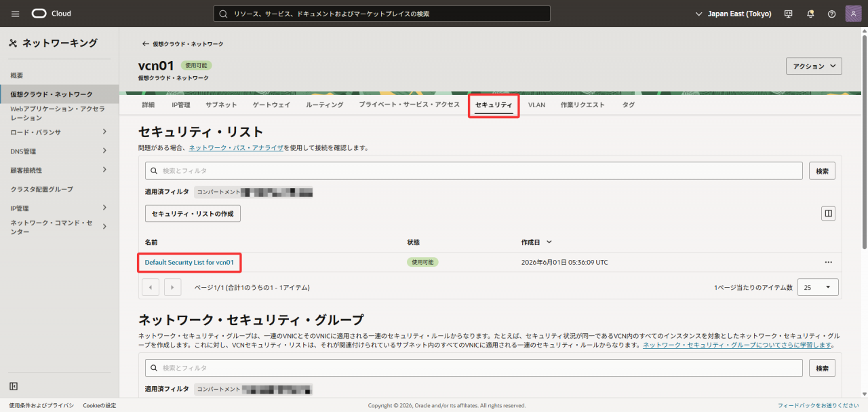868x412 pixels.
Task: Click the network security group 検索とフィルタ field
Action: pos(474,368)
